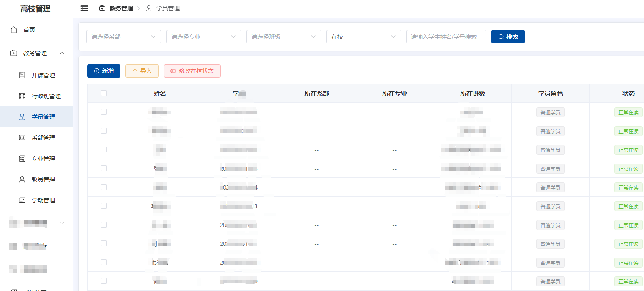Image resolution: width=644 pixels, height=291 pixels.
Task: Check the first student row checkbox
Action: [x=104, y=112]
